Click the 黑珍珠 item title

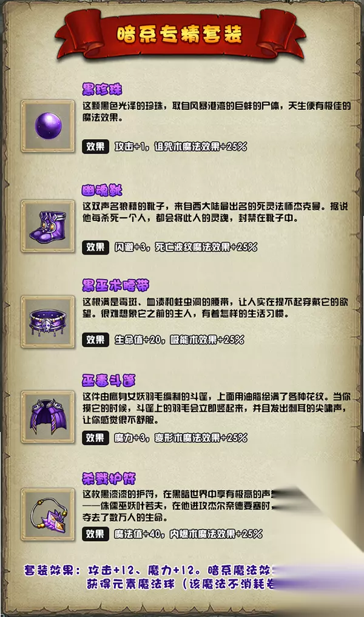[x=102, y=89]
